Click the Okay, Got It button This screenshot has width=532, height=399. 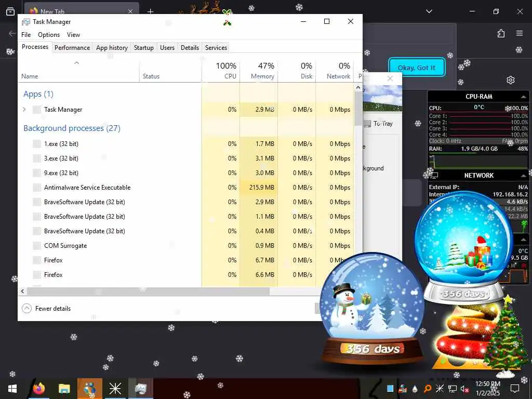coord(417,68)
